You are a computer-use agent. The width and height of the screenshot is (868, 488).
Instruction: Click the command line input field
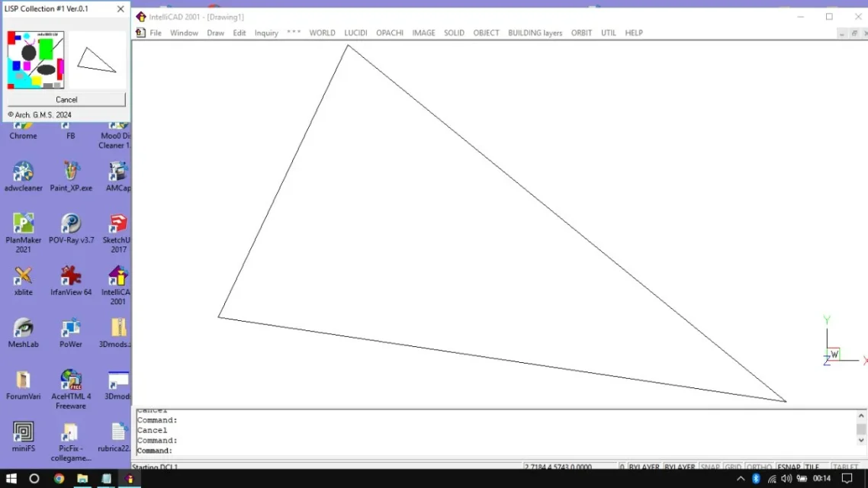click(x=497, y=451)
